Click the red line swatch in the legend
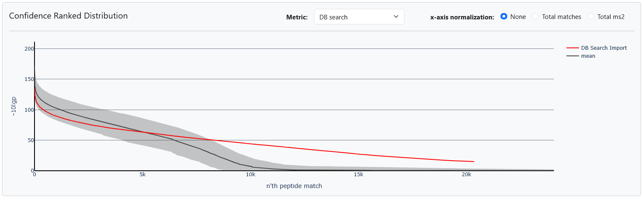 [x=573, y=48]
